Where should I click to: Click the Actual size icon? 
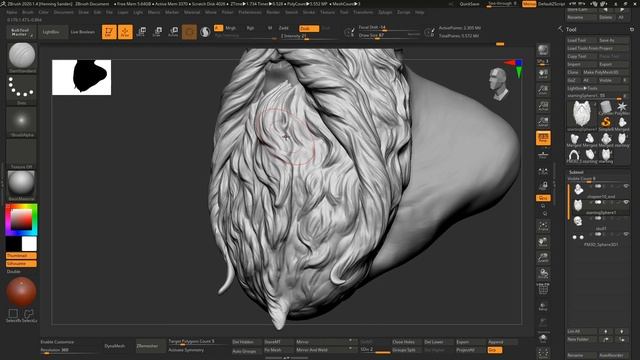point(543,106)
